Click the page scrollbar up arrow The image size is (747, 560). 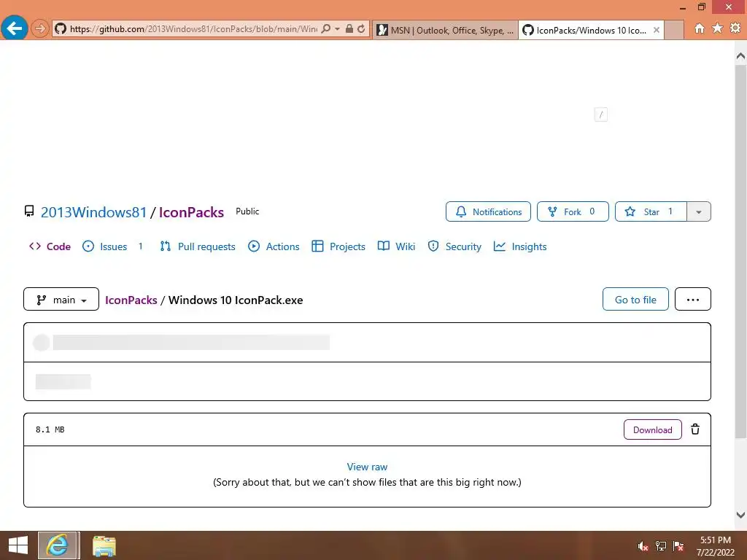[740, 56]
